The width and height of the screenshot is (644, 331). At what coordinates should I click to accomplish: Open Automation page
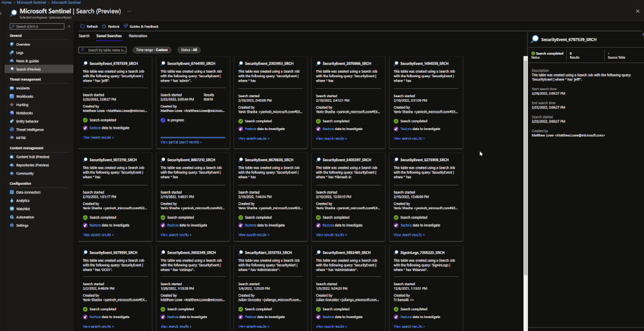coord(25,217)
